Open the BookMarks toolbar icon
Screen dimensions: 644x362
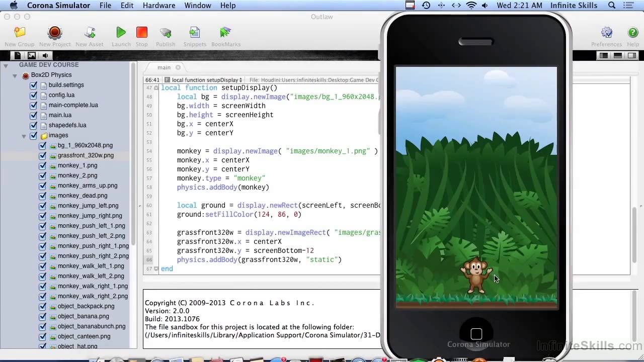(x=225, y=33)
